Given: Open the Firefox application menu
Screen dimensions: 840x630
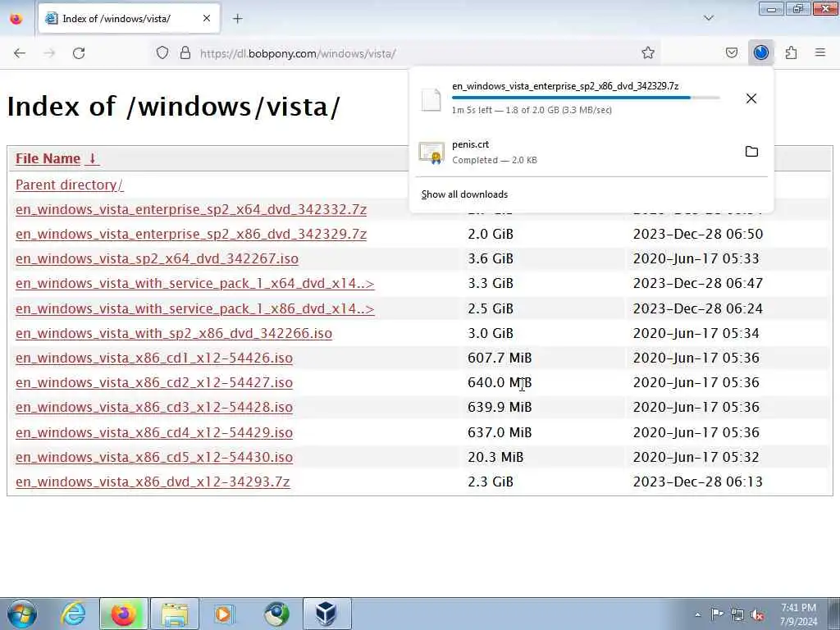Looking at the screenshot, I should [820, 52].
